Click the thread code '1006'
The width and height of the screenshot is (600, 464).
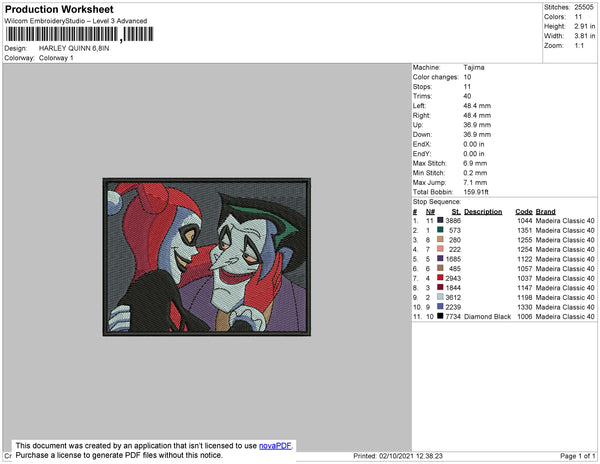pos(524,317)
